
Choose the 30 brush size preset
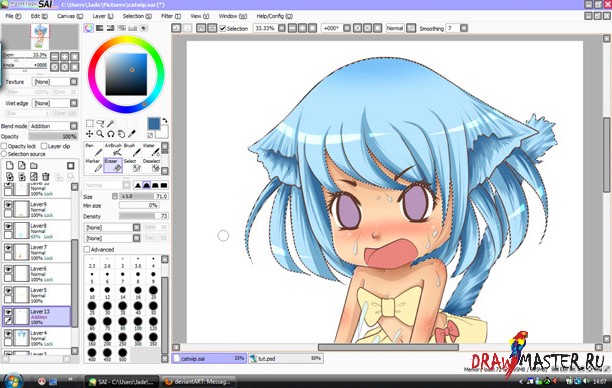coord(107,307)
